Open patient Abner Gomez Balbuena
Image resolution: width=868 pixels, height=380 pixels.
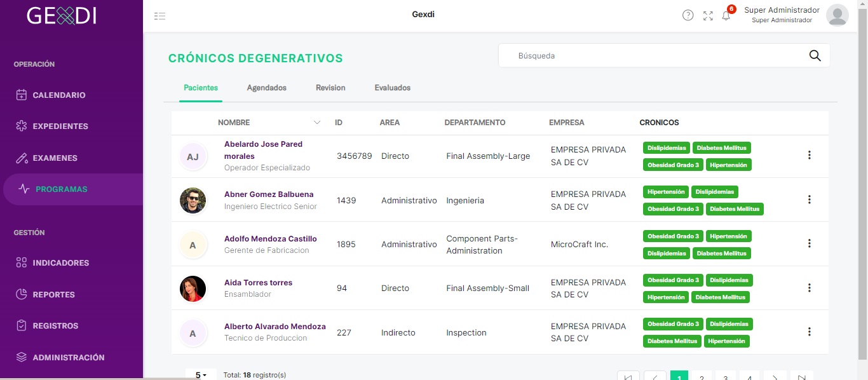click(x=269, y=194)
